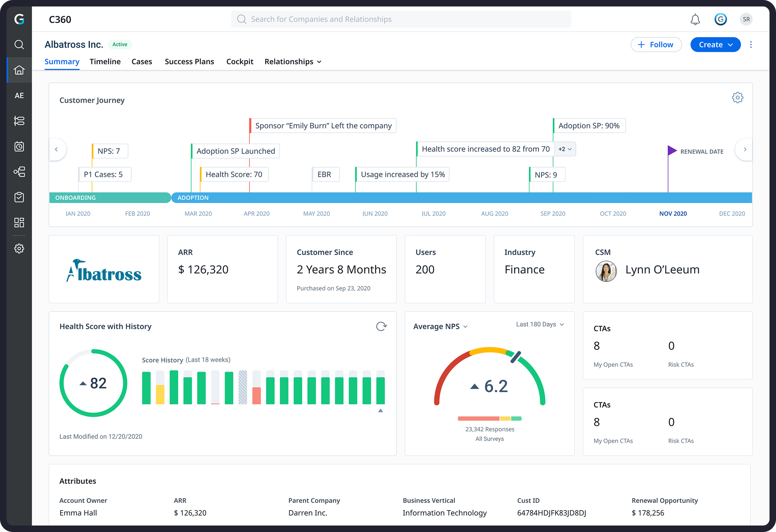776x532 pixels.
Task: Click the Last Modified on 12/20/2020 text
Action: (101, 436)
